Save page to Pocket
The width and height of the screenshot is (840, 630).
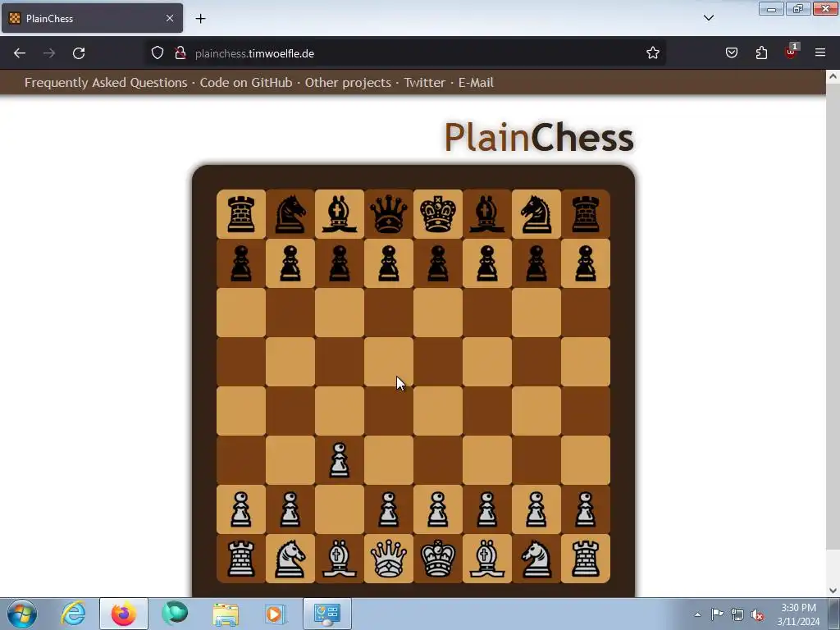tap(731, 53)
